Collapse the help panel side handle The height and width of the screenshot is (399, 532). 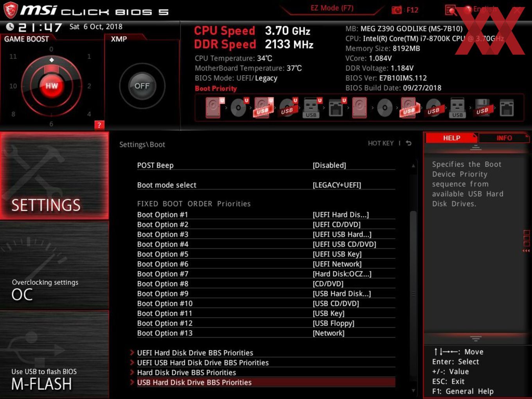pyautogui.click(x=526, y=241)
